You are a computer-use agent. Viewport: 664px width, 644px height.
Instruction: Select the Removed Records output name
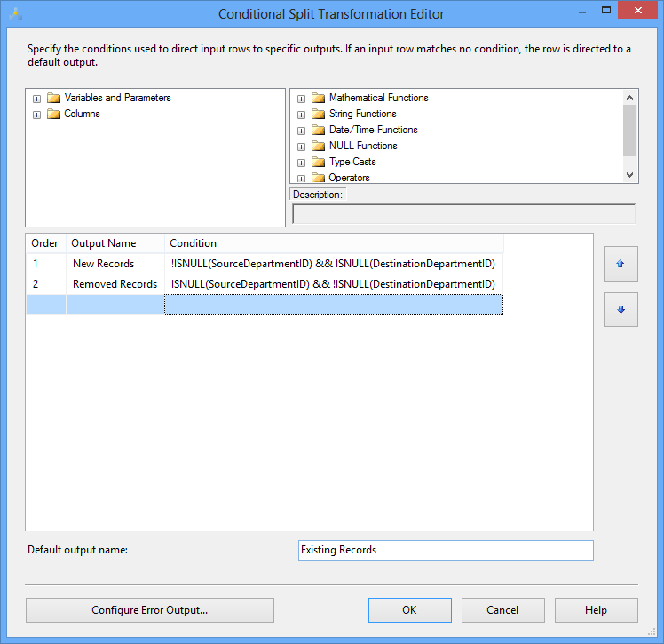[x=115, y=284]
